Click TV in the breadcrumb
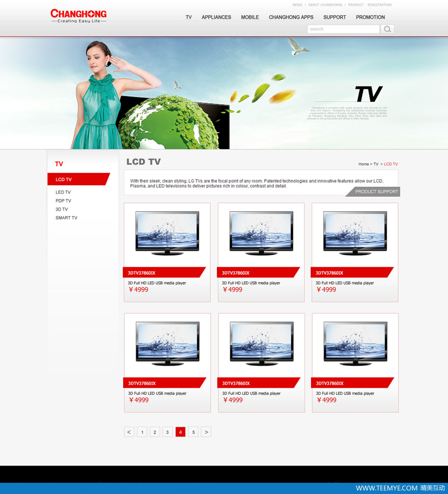This screenshot has width=448, height=494. [376, 164]
